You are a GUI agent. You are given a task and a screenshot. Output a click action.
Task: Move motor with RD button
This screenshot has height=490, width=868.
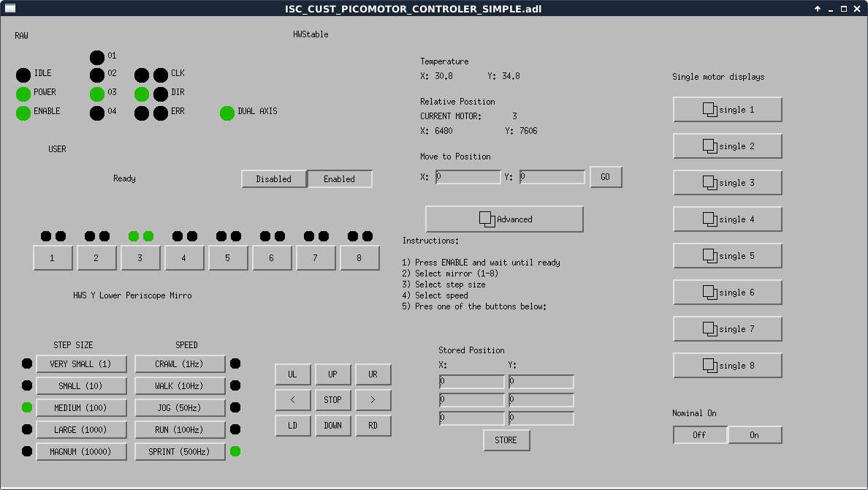click(373, 426)
